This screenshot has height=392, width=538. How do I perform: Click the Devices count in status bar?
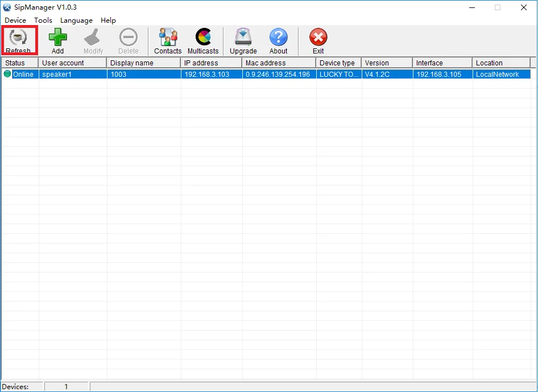pos(67,386)
